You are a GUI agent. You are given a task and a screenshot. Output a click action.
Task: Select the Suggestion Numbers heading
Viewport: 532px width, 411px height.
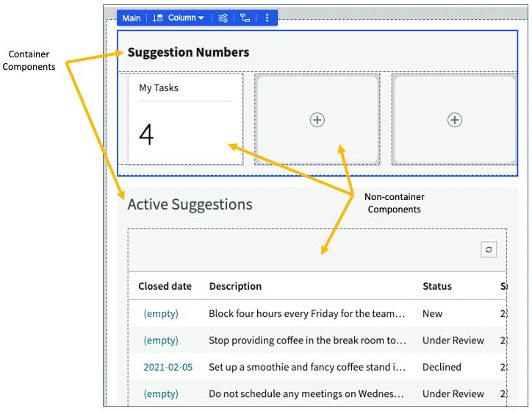(188, 52)
